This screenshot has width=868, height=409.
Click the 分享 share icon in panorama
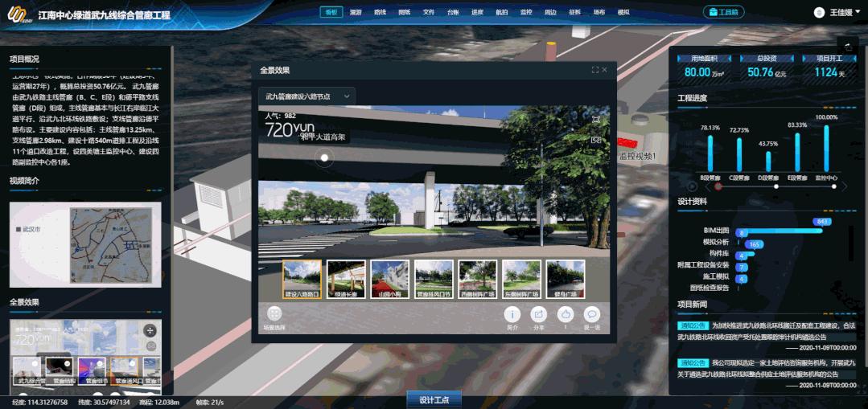[x=539, y=314]
